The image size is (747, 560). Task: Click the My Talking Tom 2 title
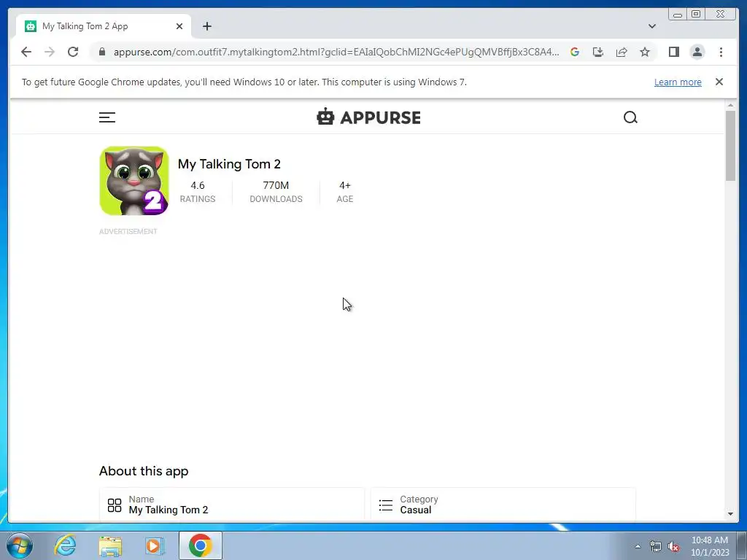tap(229, 164)
